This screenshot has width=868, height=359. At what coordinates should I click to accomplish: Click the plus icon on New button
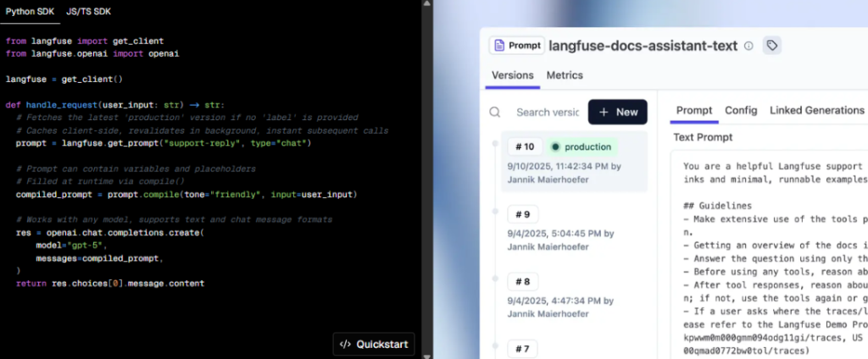tap(602, 112)
